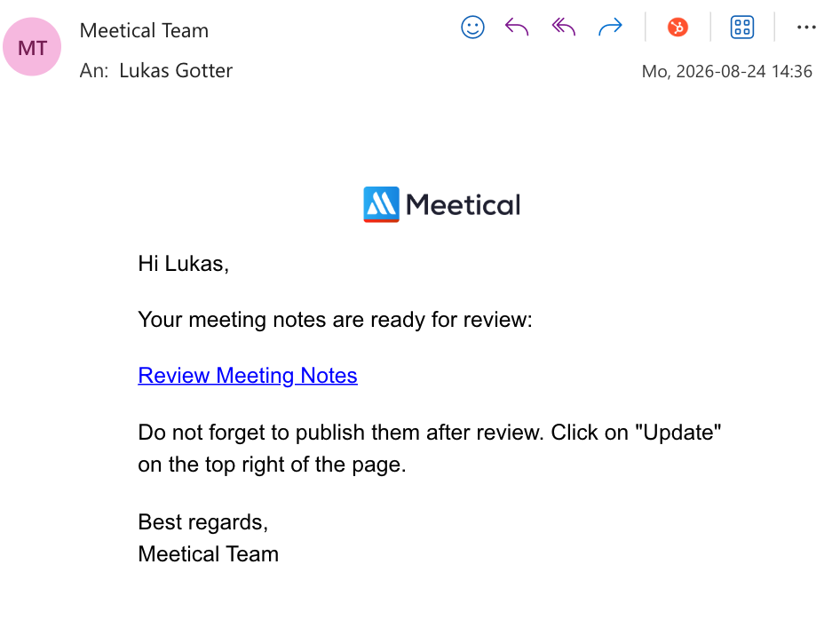This screenshot has width=840, height=628.
Task: Open the orange HubSpot add-in icon
Action: [x=678, y=27]
